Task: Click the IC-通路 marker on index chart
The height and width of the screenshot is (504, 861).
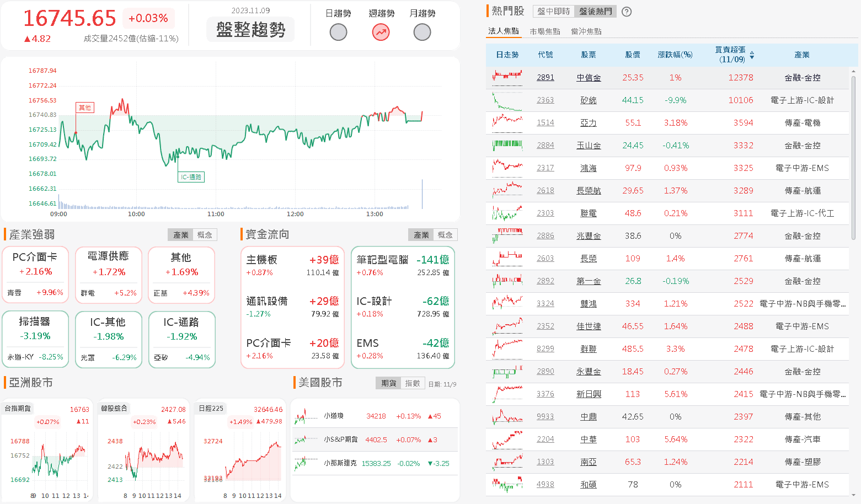Action: point(191,177)
